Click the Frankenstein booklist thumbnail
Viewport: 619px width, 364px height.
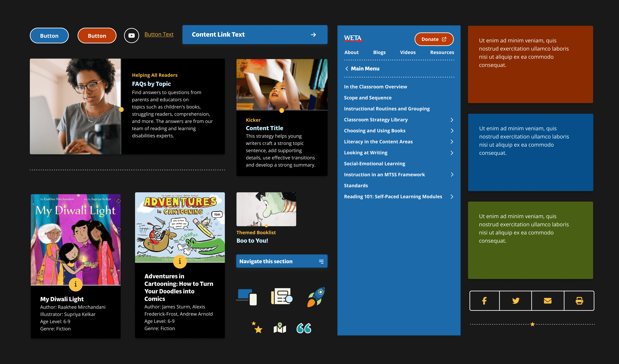[266, 209]
